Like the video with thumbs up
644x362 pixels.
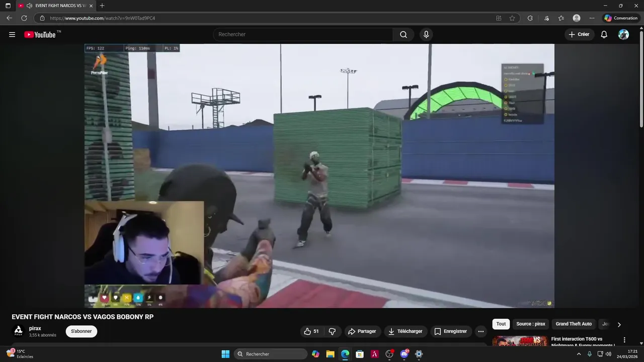tap(311, 331)
